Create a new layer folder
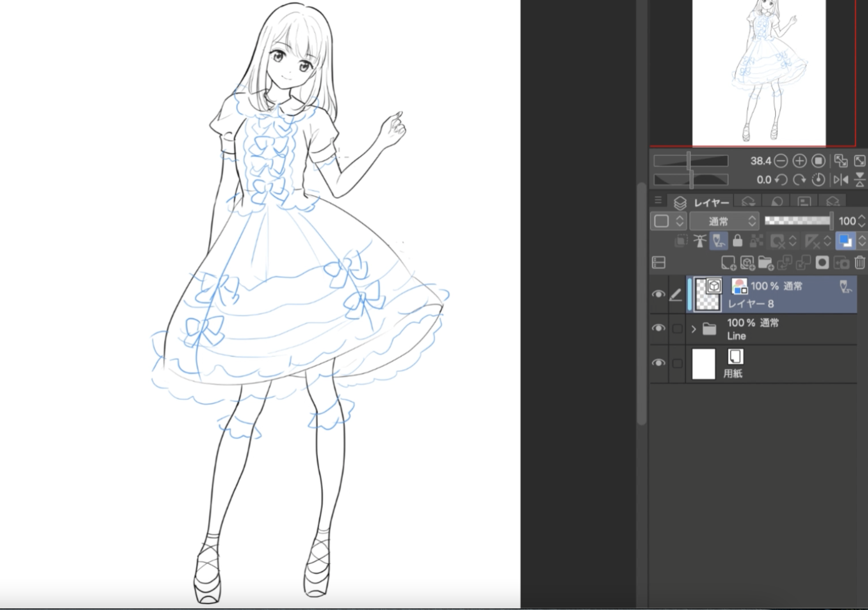 click(x=765, y=263)
